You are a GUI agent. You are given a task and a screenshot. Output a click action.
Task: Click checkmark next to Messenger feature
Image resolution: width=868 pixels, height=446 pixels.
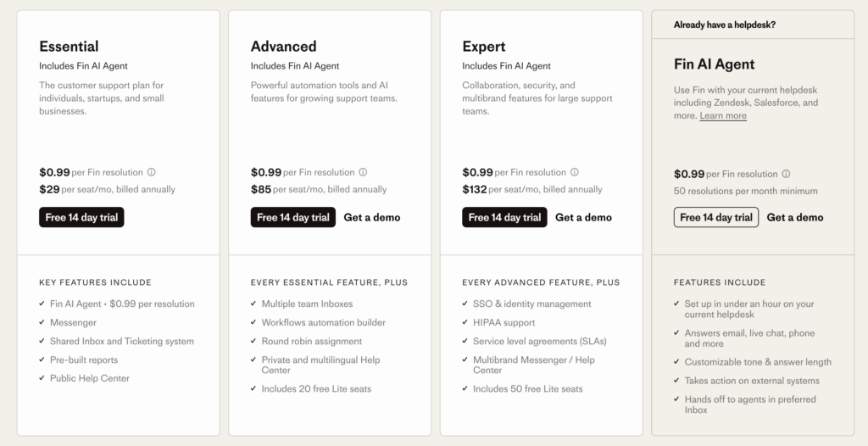(x=42, y=322)
